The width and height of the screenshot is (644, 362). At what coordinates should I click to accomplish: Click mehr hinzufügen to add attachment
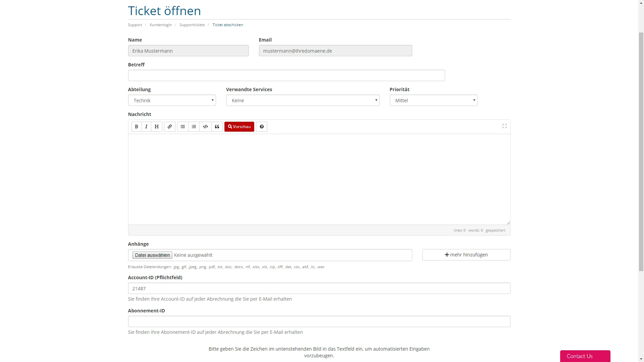click(466, 255)
